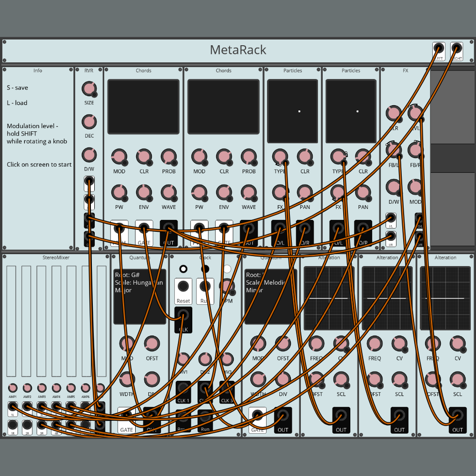Click the AMP1 knob on the StereoMixer
The width and height of the screenshot is (476, 476).
[x=13, y=388]
